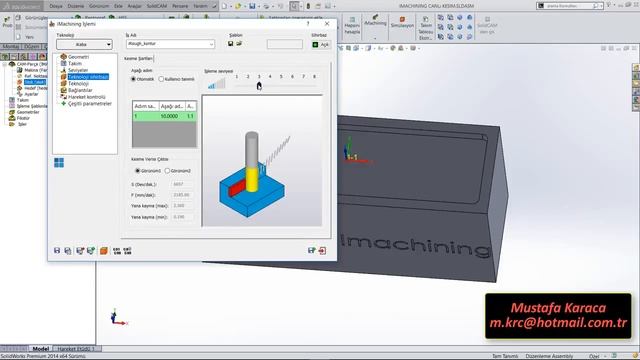Click the blue four-squares view icon
640x360 pixels.
click(x=59, y=163)
